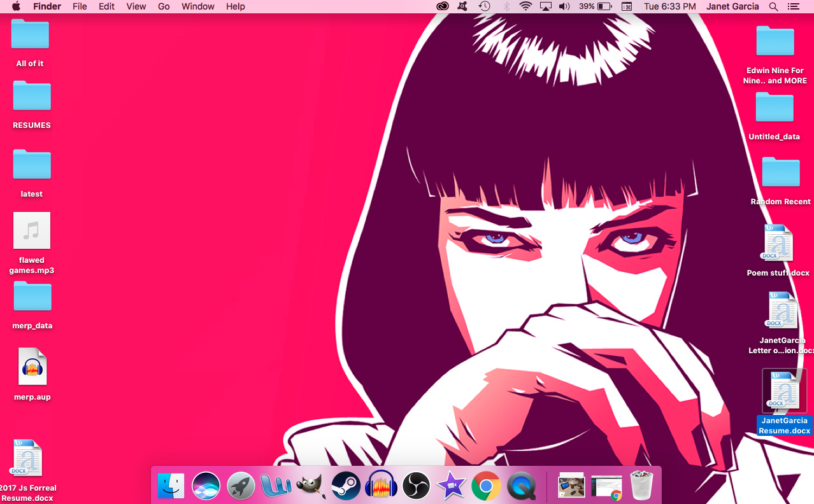Image resolution: width=814 pixels, height=504 pixels.
Task: Open the Go menu
Action: (x=164, y=6)
